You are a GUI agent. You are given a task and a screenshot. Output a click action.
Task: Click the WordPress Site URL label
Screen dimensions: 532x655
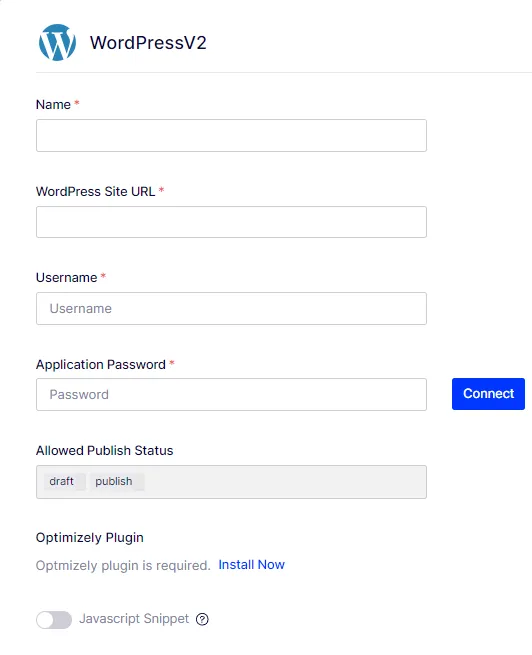tap(95, 191)
